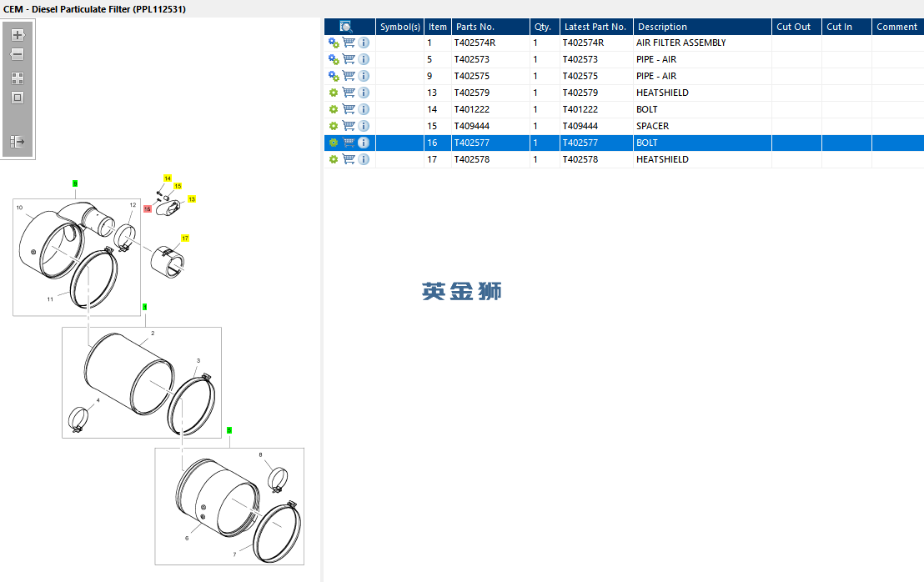Click yellow callout 17 on diagram
The image size is (924, 582).
click(x=185, y=238)
